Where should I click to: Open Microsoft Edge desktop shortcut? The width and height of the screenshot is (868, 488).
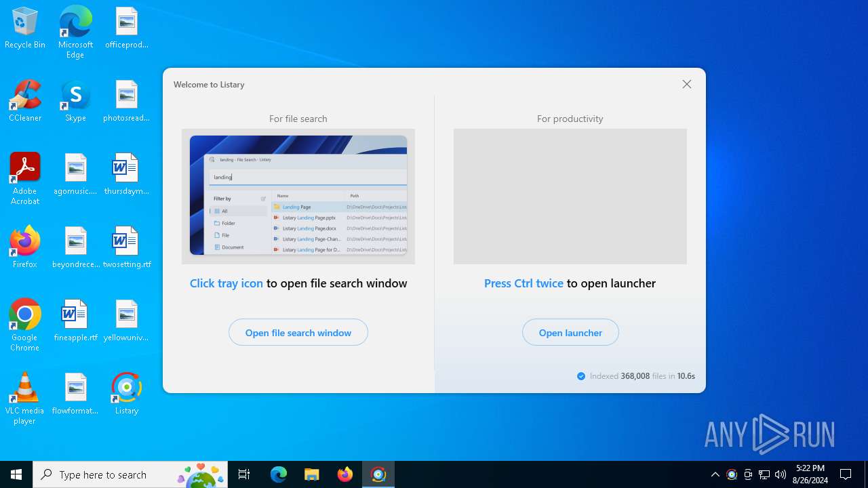click(x=75, y=32)
